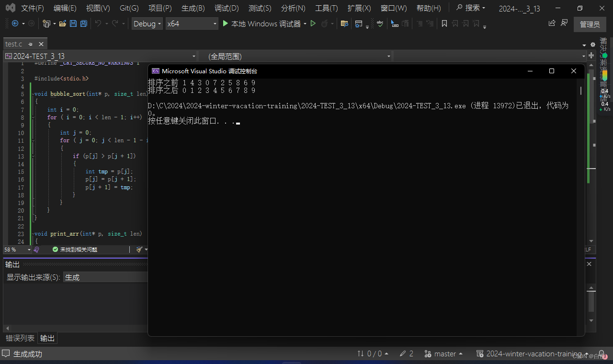613x364 pixels.
Task: Click the Live Share icon
Action: tap(552, 23)
